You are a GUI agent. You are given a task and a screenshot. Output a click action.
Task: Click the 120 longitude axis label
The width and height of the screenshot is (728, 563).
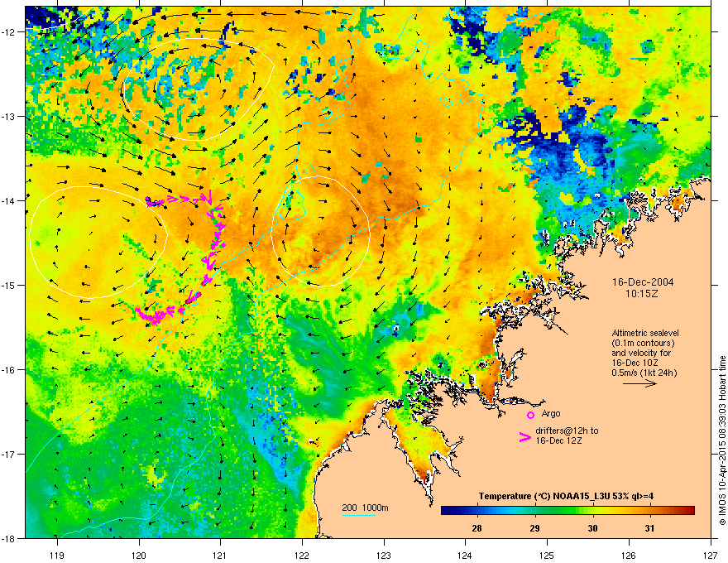[139, 555]
